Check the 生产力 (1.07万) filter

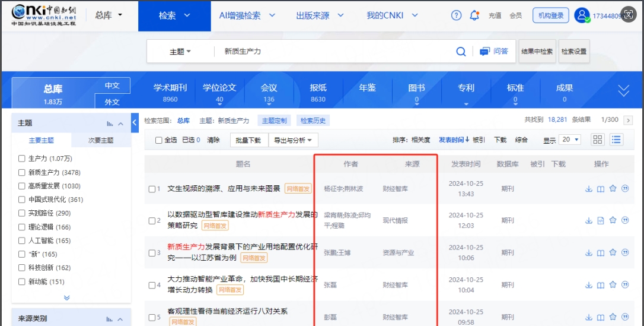22,159
